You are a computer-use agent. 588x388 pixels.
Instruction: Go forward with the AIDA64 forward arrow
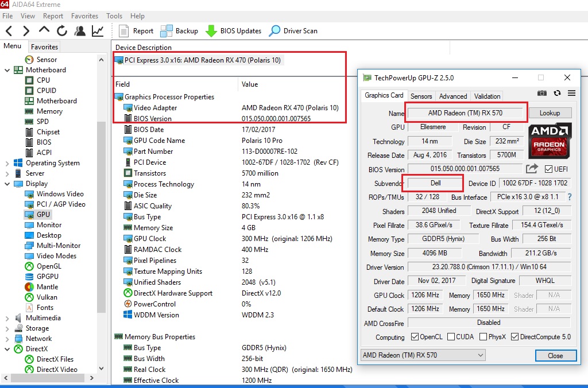pyautogui.click(x=26, y=31)
